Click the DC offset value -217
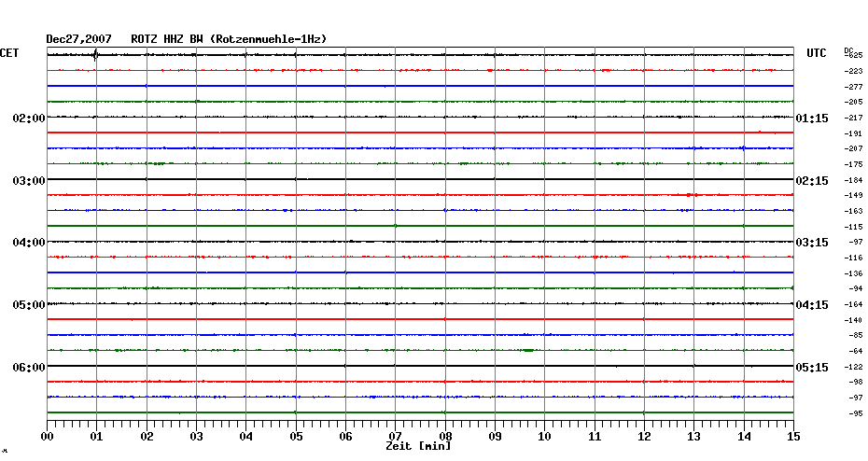Viewport: 868px width, 461px height. [854, 119]
